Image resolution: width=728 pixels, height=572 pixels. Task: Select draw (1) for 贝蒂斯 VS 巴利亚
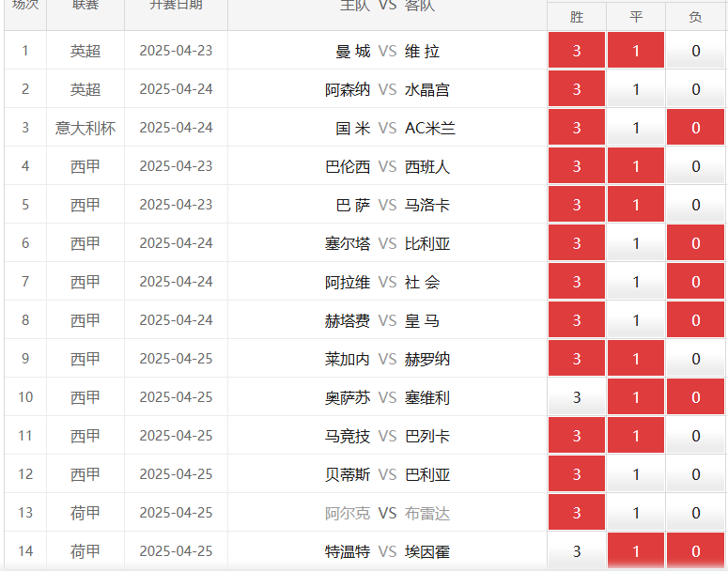tap(636, 474)
